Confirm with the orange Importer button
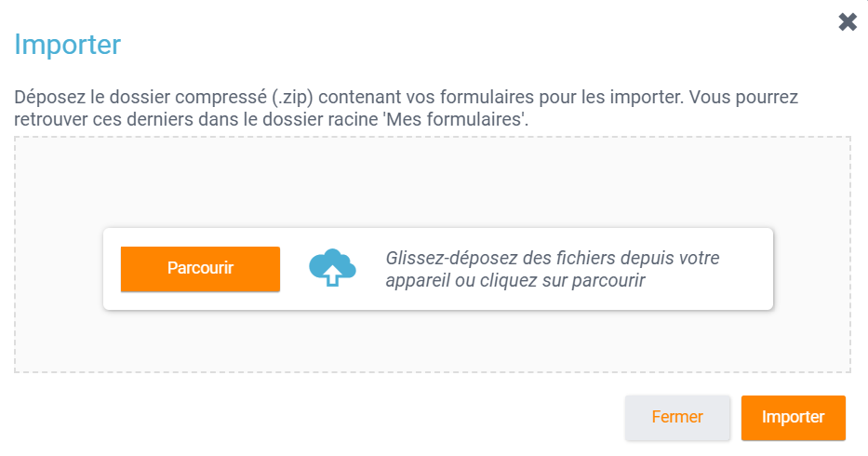The width and height of the screenshot is (868, 456). [x=793, y=417]
